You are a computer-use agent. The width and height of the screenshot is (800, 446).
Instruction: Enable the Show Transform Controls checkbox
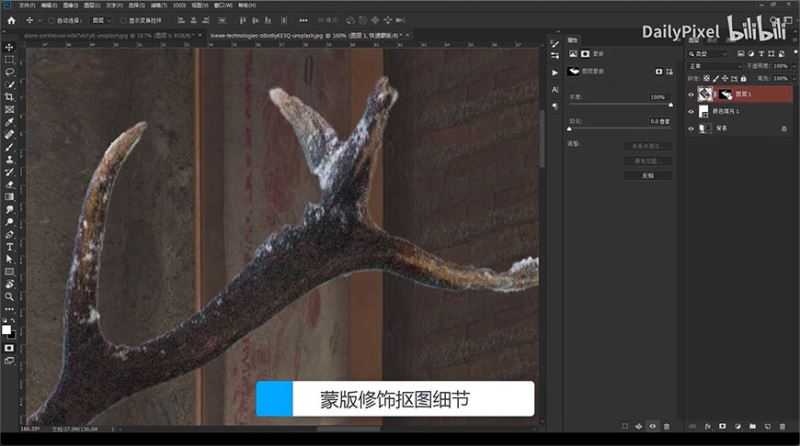123,19
